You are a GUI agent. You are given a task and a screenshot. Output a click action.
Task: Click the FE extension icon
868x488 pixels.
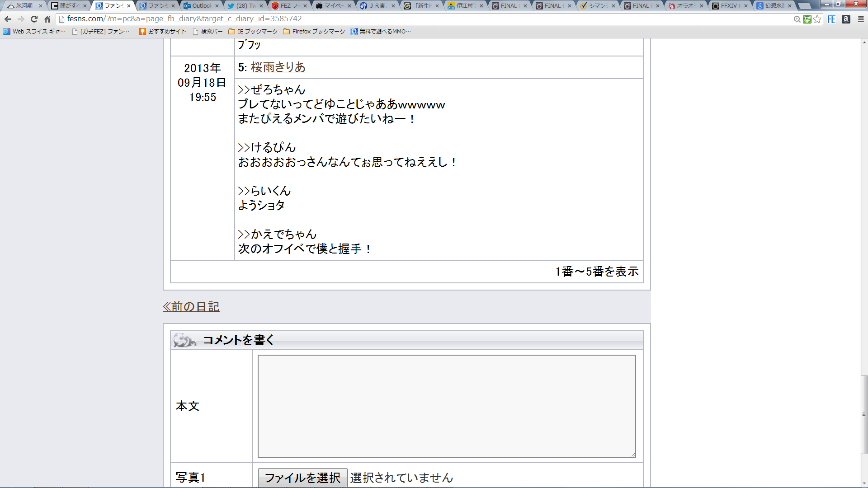831,19
